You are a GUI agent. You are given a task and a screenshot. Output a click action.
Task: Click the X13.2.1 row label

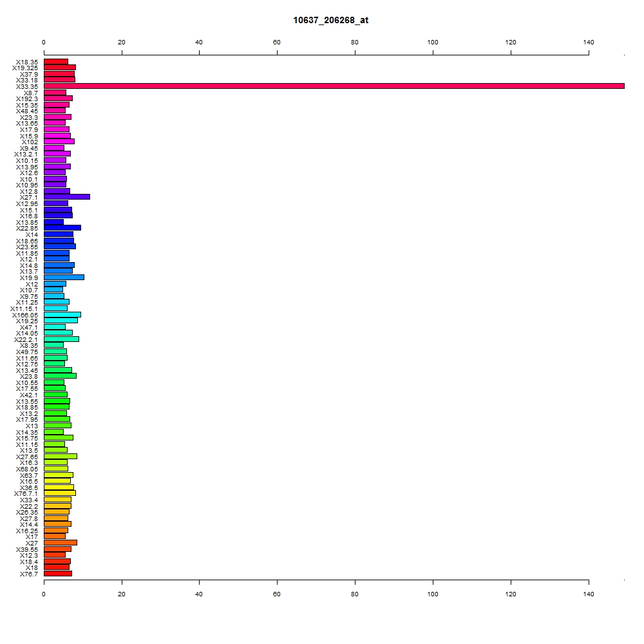coord(26,155)
